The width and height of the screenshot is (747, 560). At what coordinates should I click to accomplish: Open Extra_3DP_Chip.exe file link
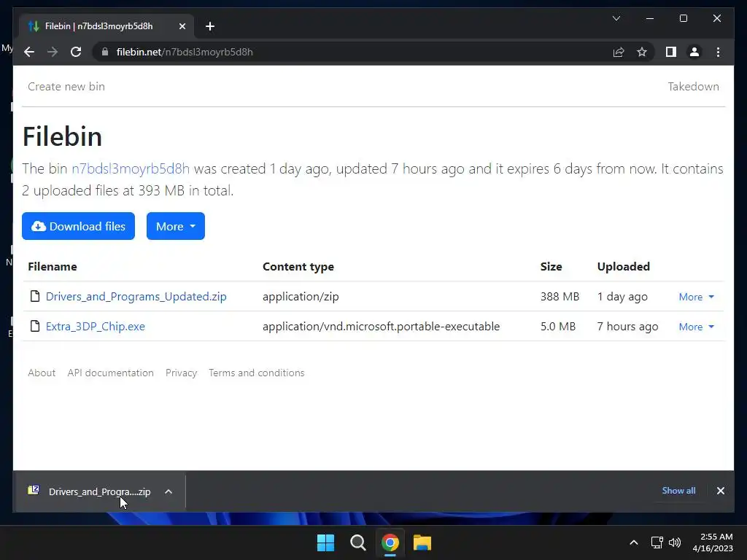(96, 326)
